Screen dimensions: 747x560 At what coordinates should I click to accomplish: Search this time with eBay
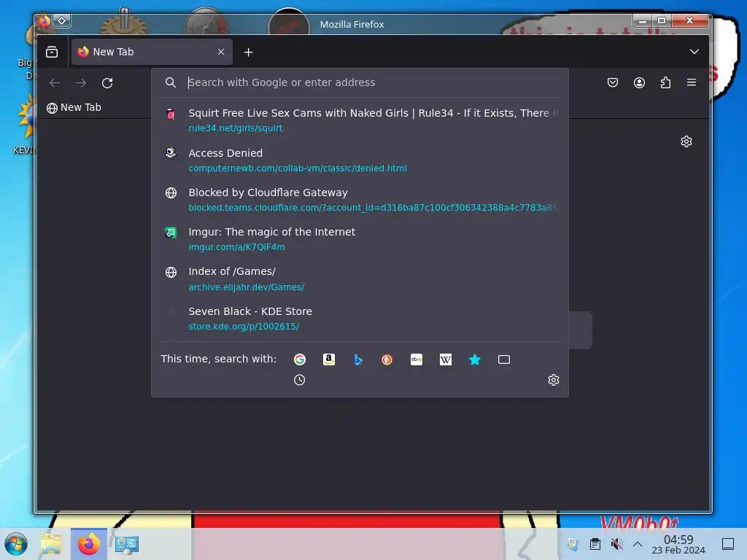(x=417, y=359)
